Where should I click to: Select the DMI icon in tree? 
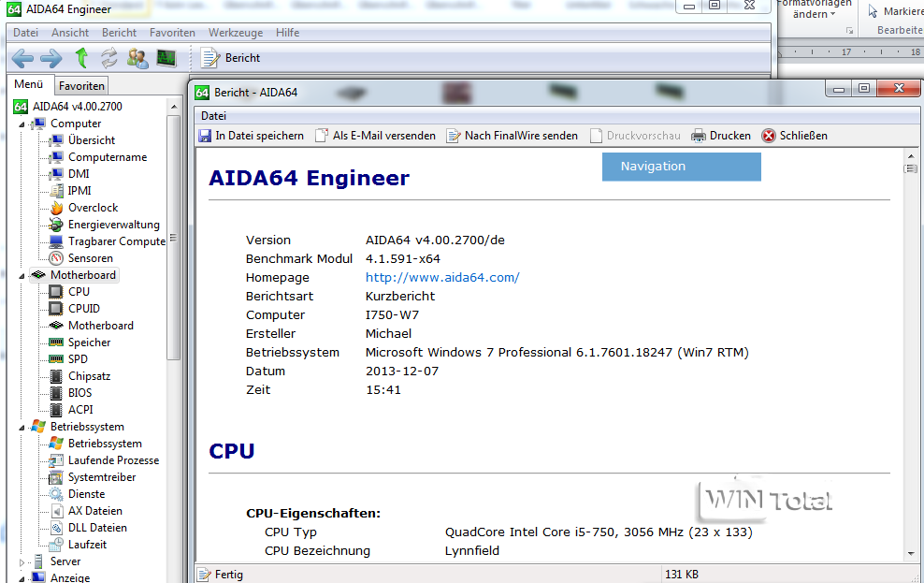56,174
